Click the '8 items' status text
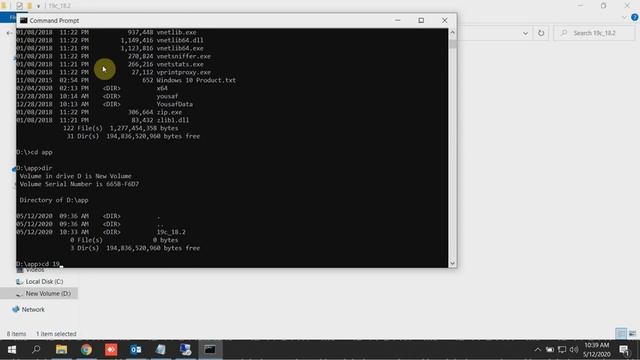This screenshot has height=360, width=640. tap(16, 334)
